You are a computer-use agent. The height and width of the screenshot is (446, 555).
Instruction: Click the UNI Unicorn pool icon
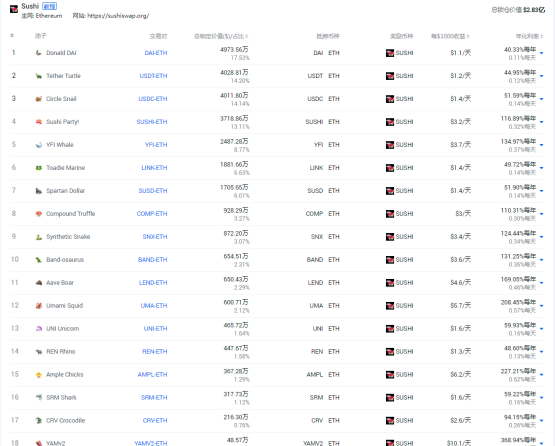[x=39, y=329]
